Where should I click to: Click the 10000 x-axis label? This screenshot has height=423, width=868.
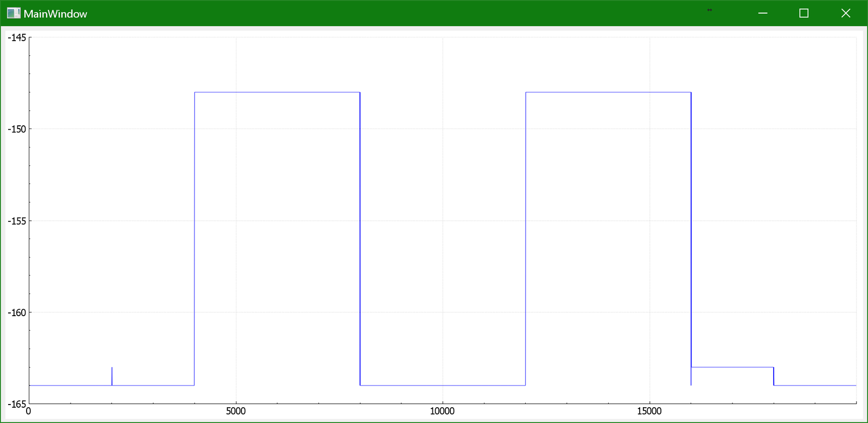point(442,411)
